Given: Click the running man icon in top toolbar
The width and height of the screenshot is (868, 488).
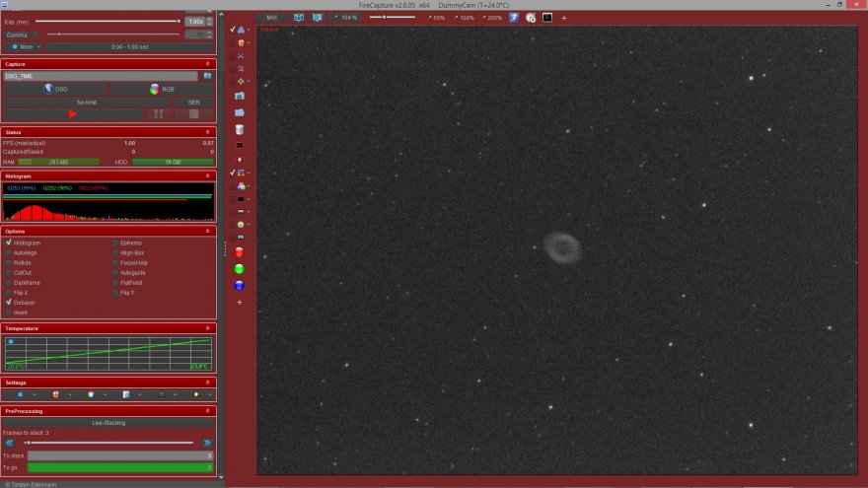Looking at the screenshot, I should click(514, 18).
